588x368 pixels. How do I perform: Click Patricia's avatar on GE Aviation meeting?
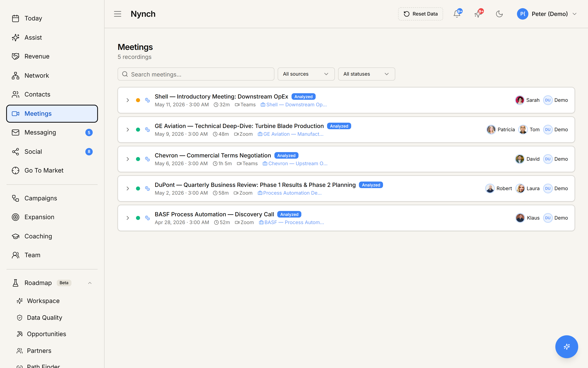tap(491, 129)
